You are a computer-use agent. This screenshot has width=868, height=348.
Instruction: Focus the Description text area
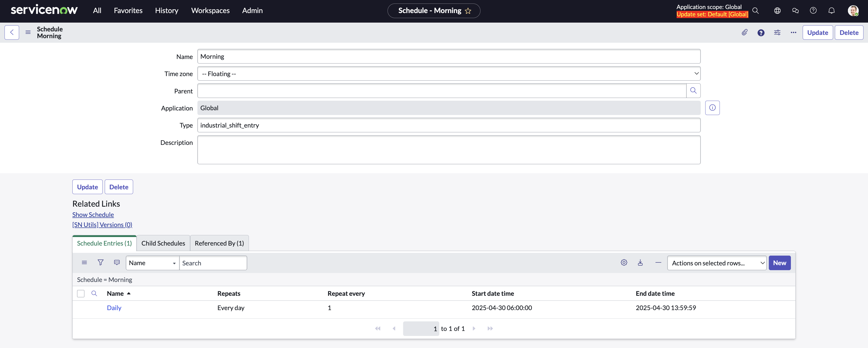pos(449,150)
